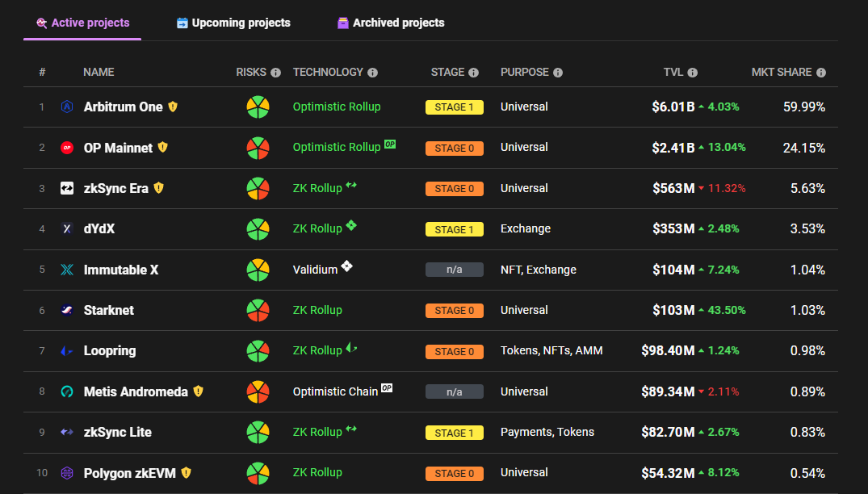Click the Loopring project name
Image resolution: width=868 pixels, height=494 pixels.
(x=110, y=350)
